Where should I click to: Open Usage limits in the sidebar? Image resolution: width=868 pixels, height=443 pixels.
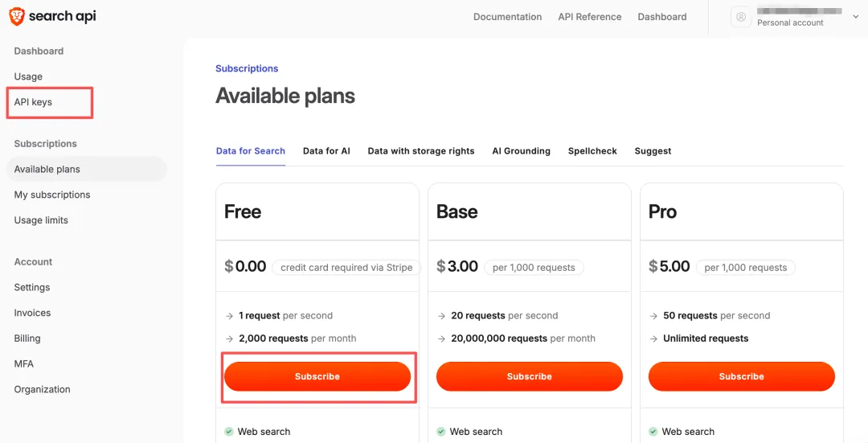pyautogui.click(x=41, y=220)
